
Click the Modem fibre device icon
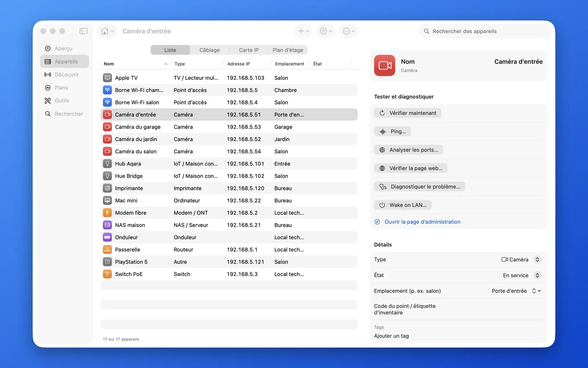pos(107,213)
